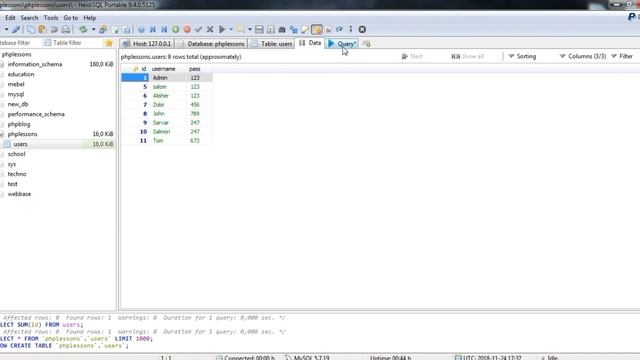Click the Copy icon in toolbar

coord(31,29)
